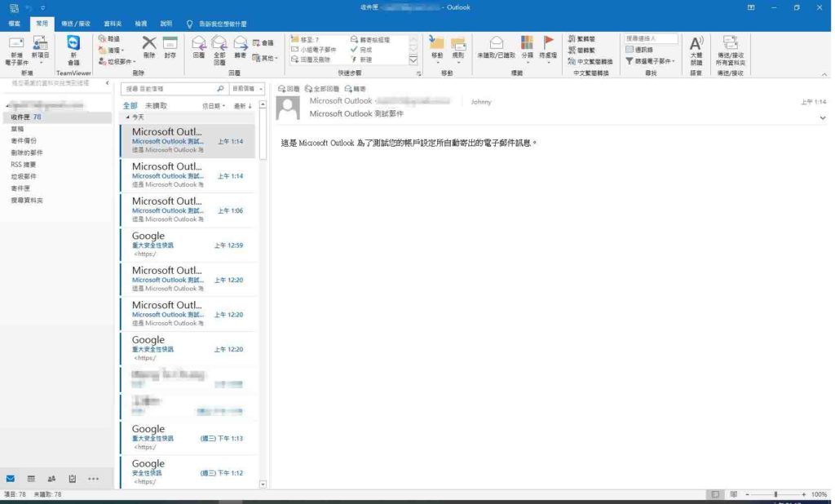Click 回覆 reply in the reading pane
The height and width of the screenshot is (504, 835).
[x=289, y=89]
